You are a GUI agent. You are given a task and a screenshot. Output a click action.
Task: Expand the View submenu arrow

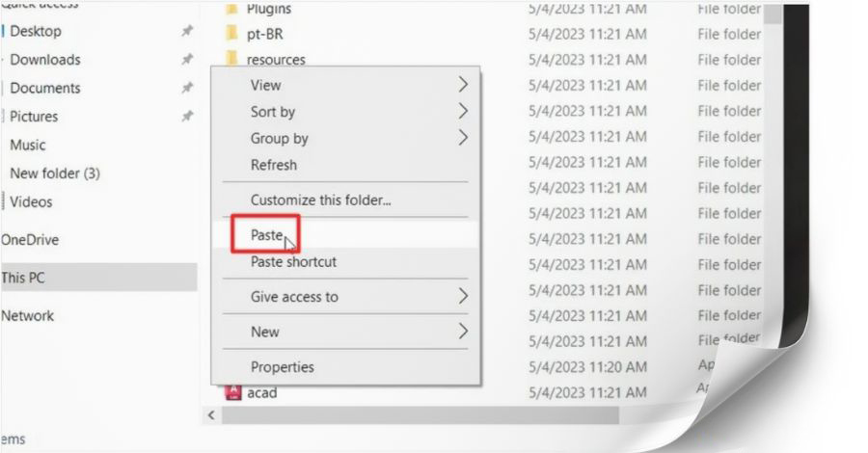coord(463,85)
